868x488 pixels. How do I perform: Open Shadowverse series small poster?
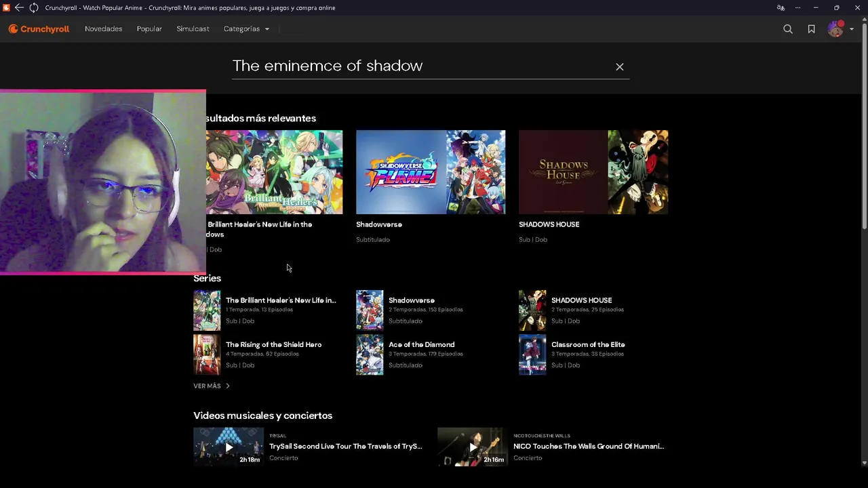[370, 310]
